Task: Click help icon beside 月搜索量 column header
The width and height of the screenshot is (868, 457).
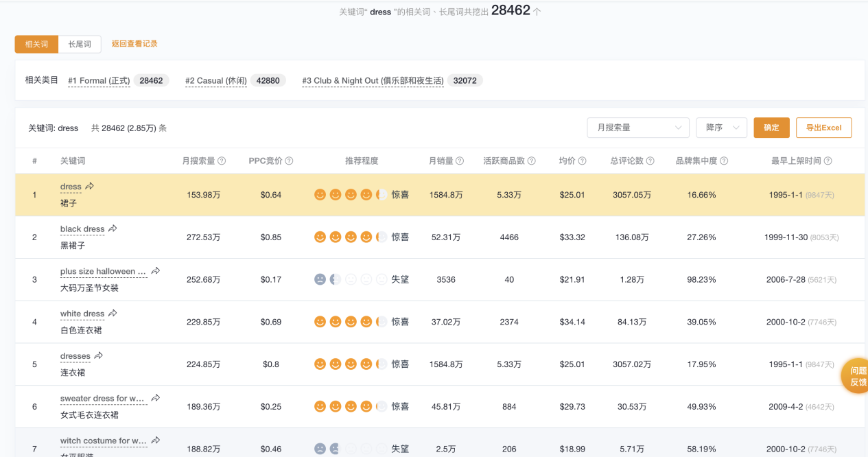Action: click(x=222, y=161)
